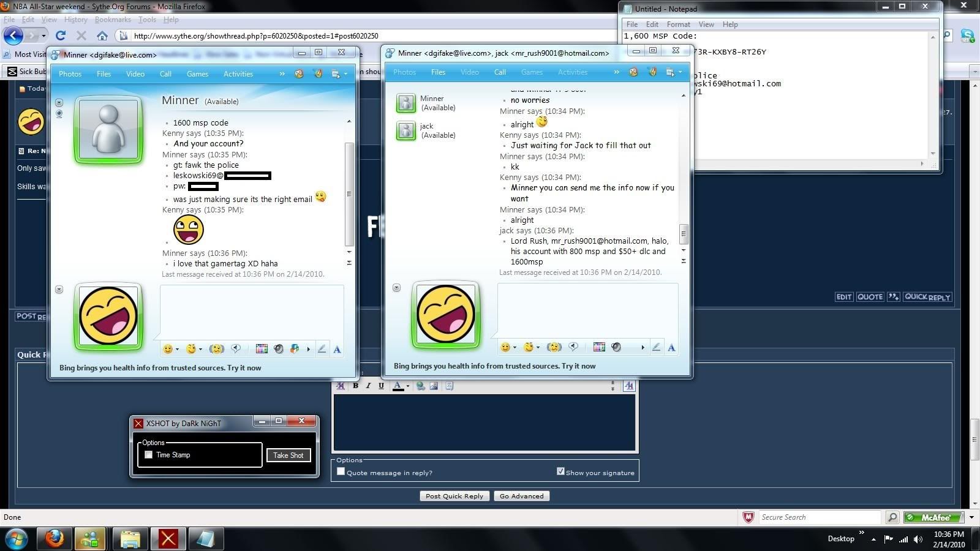
Task: Click Secure Search magnifier button
Action: (x=893, y=517)
